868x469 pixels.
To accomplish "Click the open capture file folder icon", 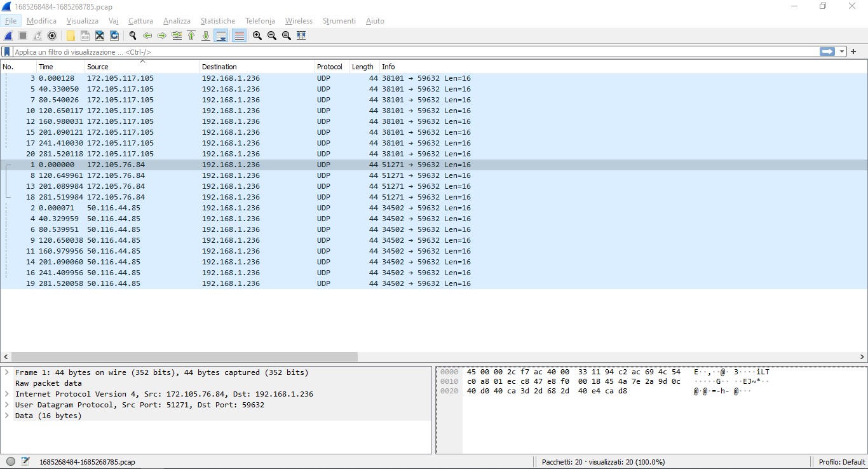I will click(x=71, y=36).
